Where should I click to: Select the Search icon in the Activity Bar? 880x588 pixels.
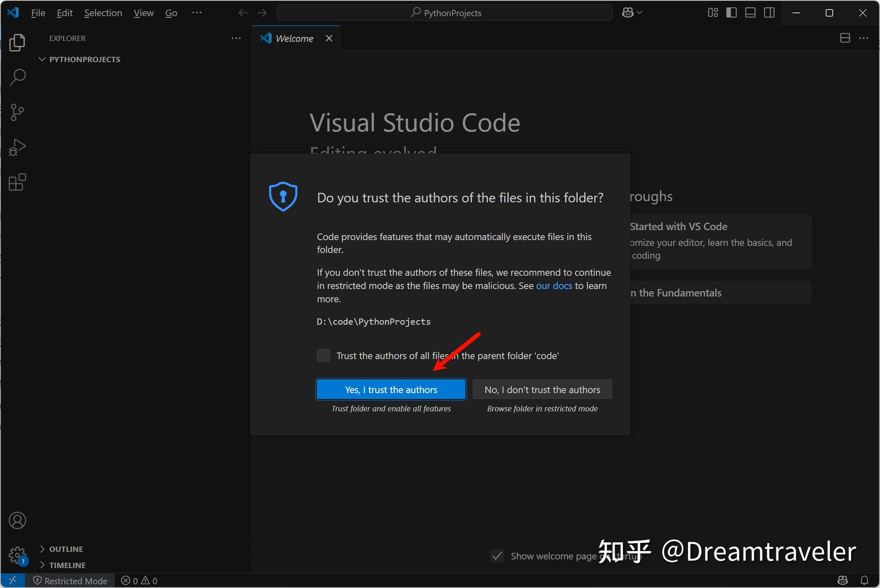17,77
